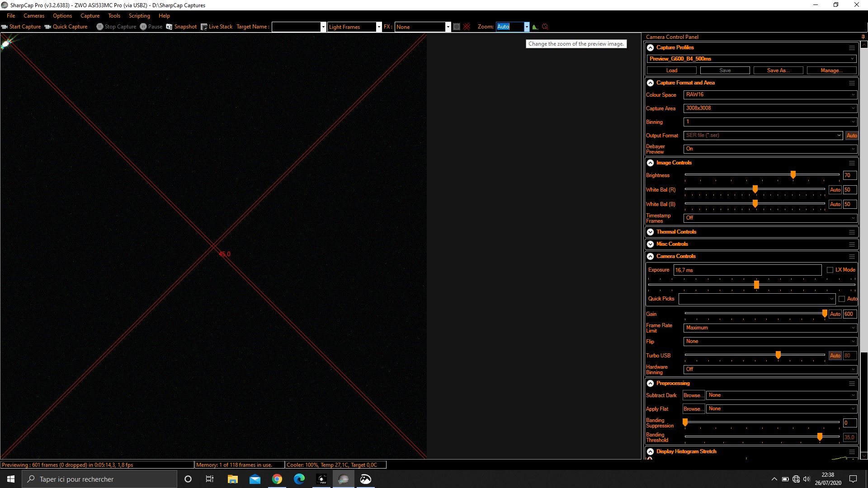Click the green histogram icon beside Zoom
Screen dimensions: 868x488
tap(535, 27)
